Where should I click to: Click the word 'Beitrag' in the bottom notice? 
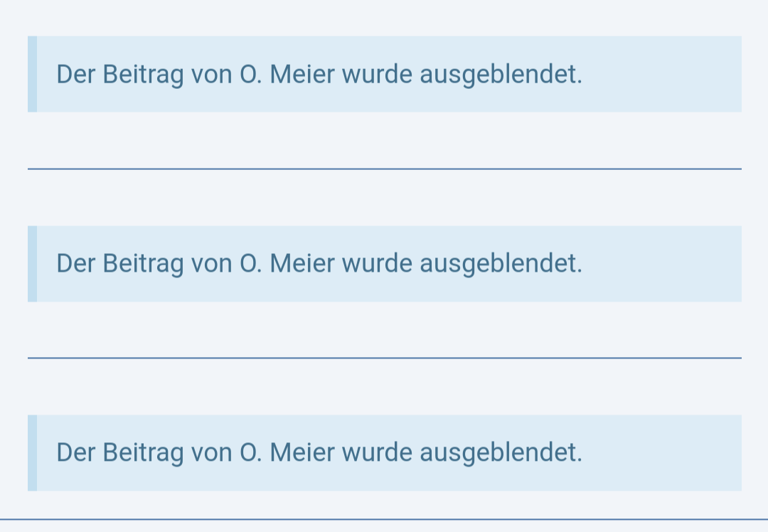pyautogui.click(x=143, y=452)
